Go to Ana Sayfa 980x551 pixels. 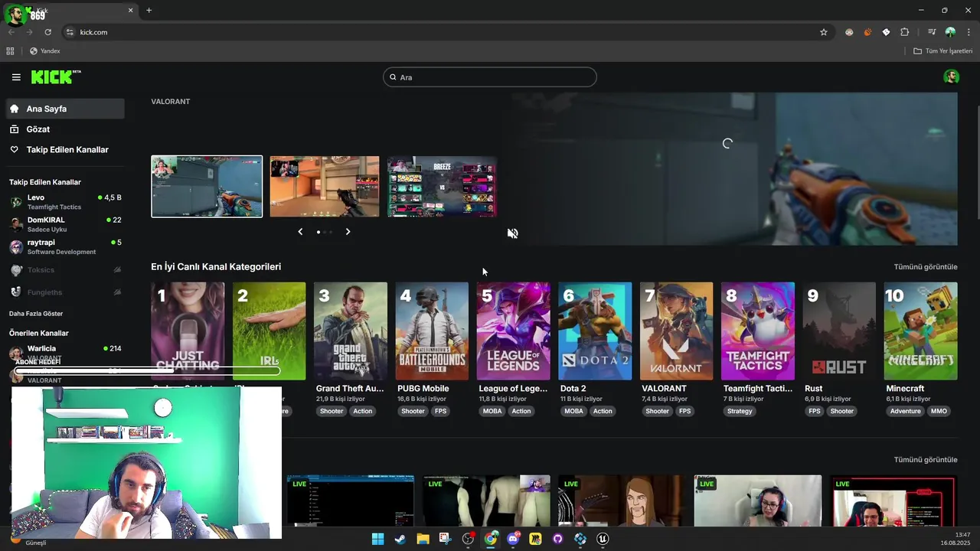click(x=65, y=109)
